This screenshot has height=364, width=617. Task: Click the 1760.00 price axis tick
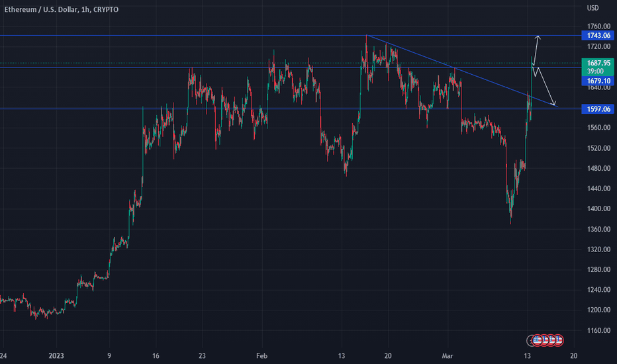(598, 26)
